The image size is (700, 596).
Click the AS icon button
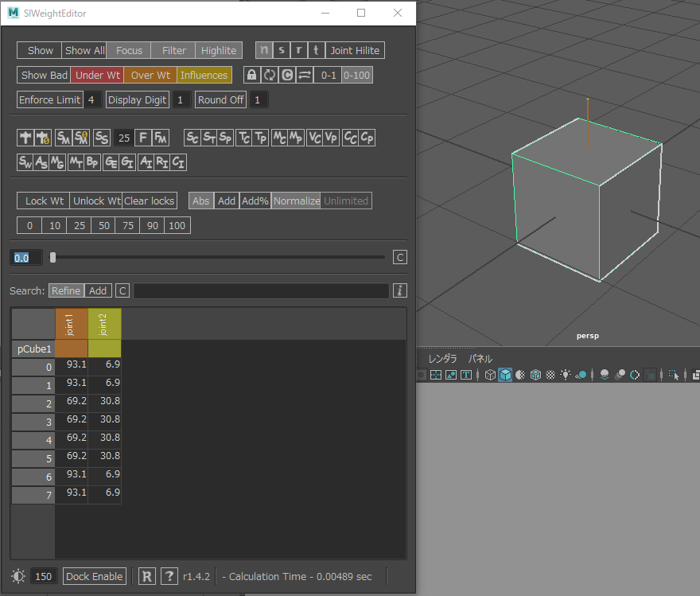coord(41,162)
